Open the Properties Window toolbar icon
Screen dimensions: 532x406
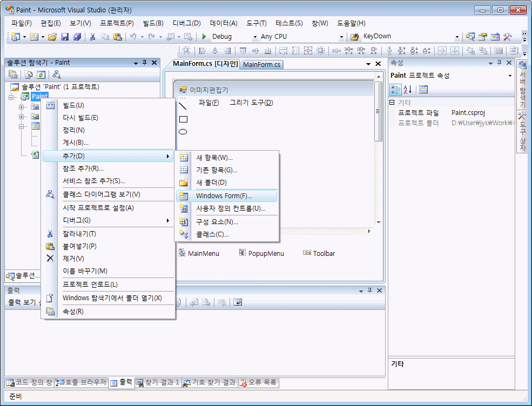click(x=482, y=37)
